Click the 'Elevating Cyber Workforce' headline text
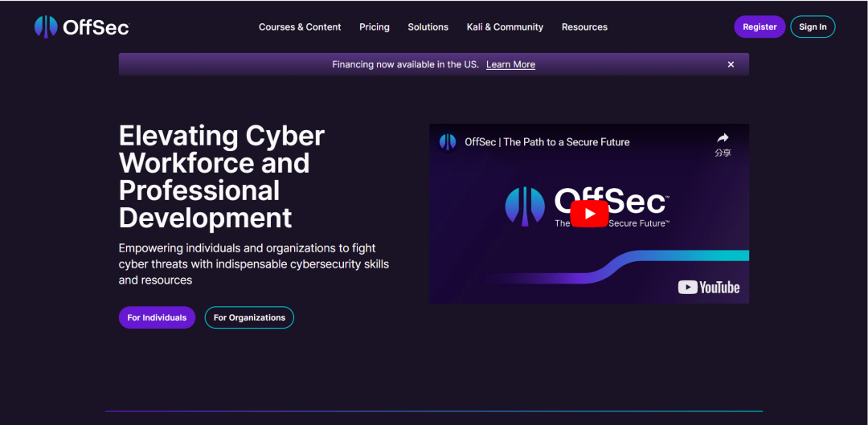This screenshot has width=868, height=425. click(222, 177)
